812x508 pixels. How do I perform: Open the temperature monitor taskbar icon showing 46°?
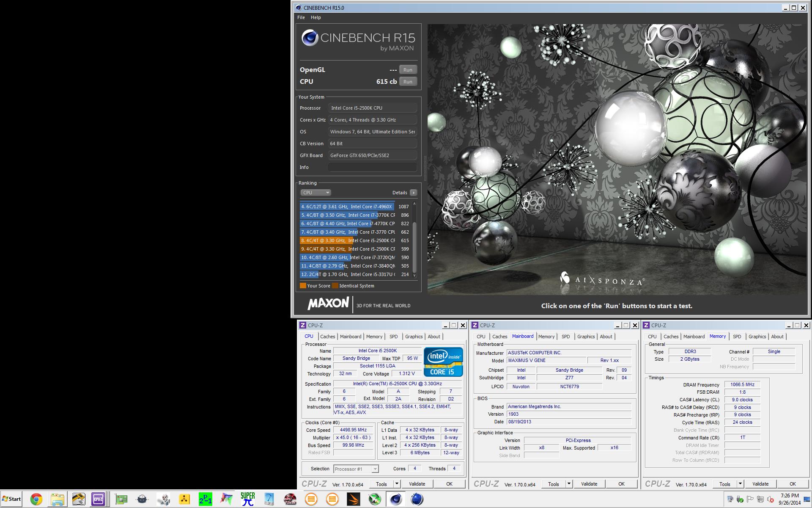tap(79, 500)
